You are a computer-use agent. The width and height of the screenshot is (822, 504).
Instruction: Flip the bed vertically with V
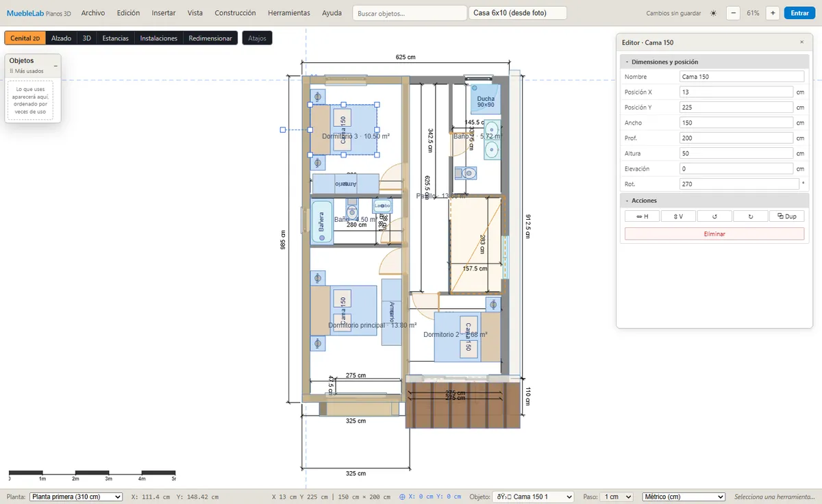(679, 216)
